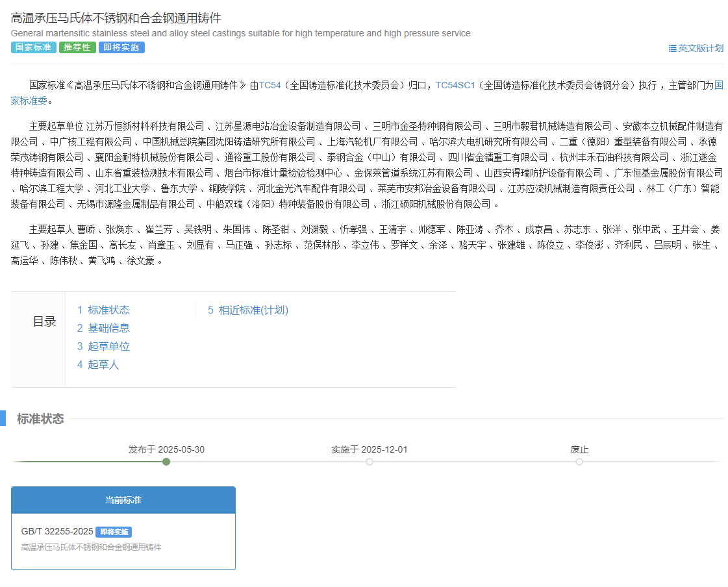Click the green 发布于 2025-05-30 timeline dot
This screenshot has height=587, width=728.
166,462
